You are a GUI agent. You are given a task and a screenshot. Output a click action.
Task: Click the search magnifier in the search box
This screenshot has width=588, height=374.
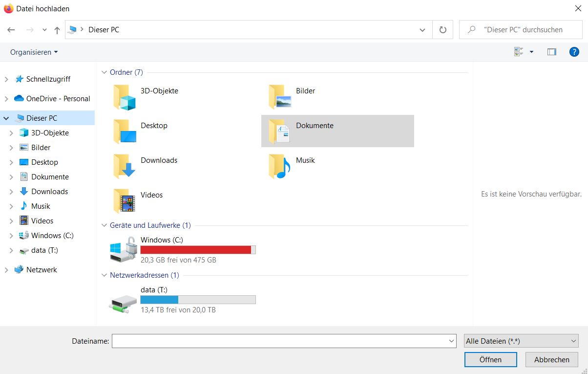(470, 29)
